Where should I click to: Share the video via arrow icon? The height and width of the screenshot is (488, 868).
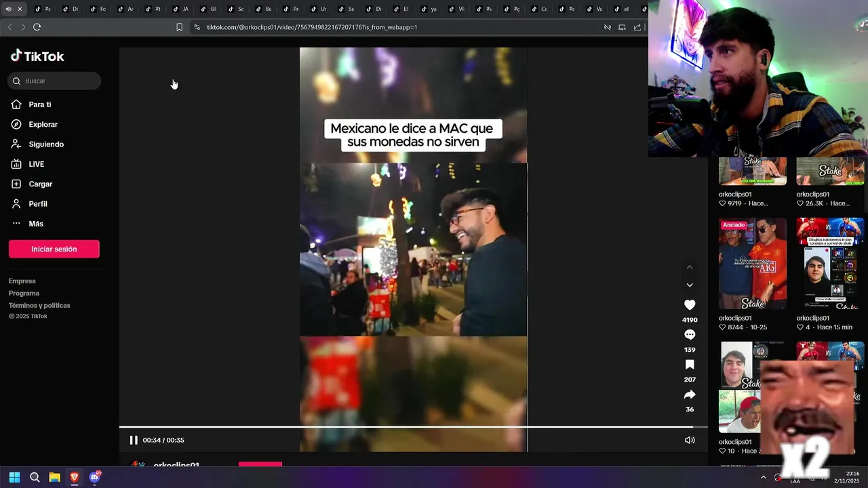coord(690,394)
